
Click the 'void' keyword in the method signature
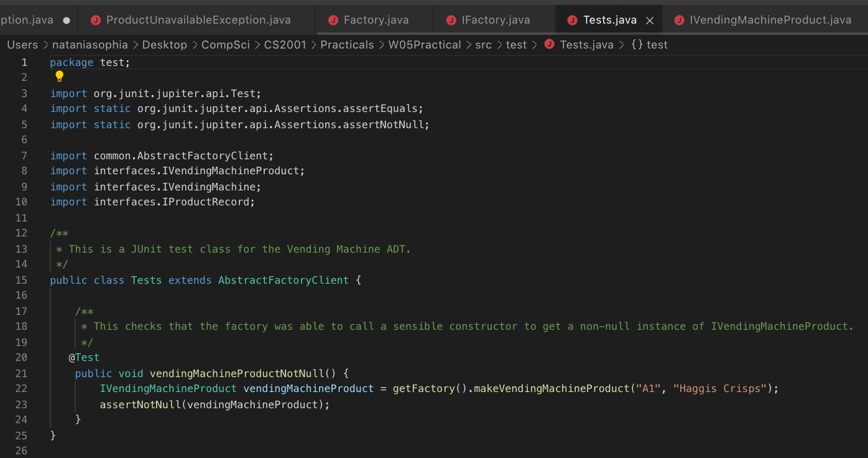pos(131,373)
